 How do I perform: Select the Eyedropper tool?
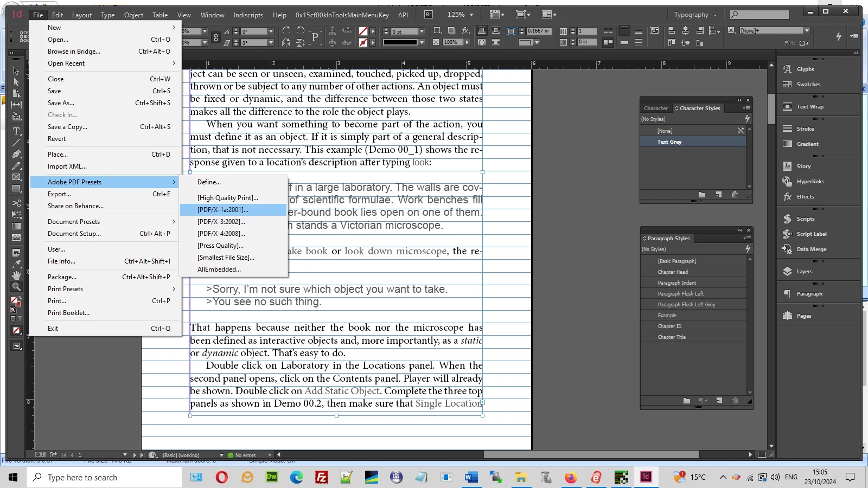[16, 264]
